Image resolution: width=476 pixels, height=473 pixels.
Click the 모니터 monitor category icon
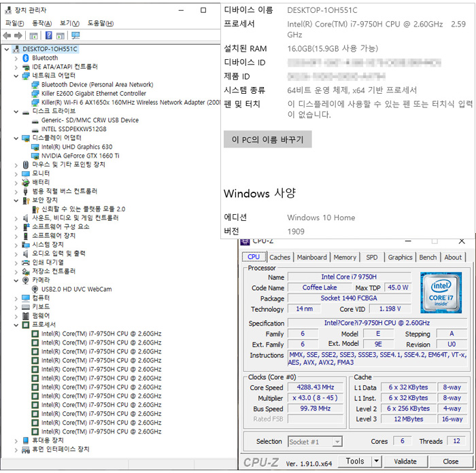[26, 173]
